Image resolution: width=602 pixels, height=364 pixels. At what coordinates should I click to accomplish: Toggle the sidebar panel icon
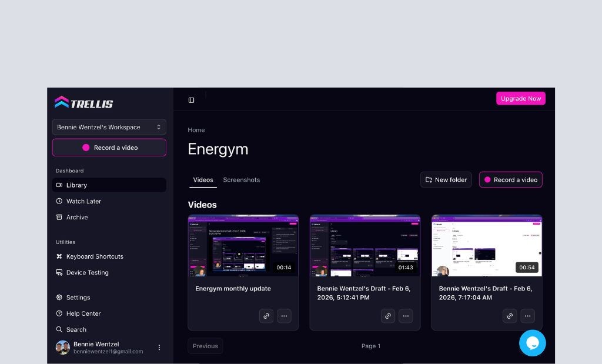(191, 100)
